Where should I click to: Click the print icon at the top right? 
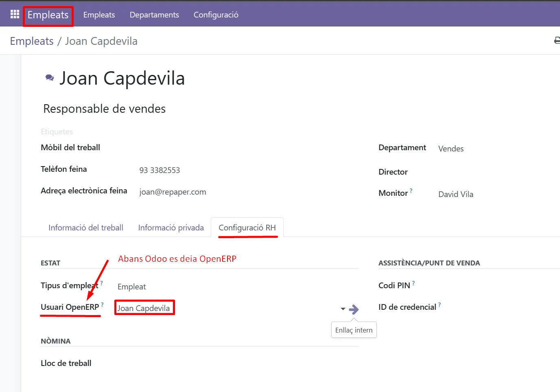pos(557,40)
